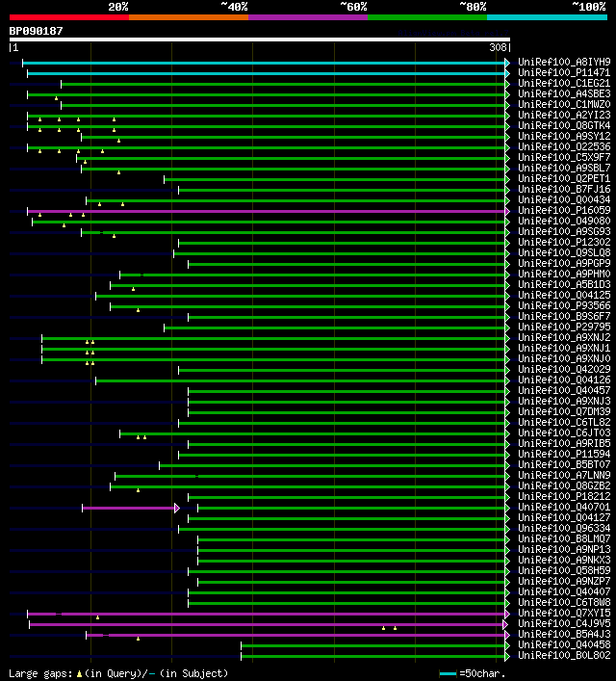This screenshot has height=681, width=616.
Task: Open hit UniRef100_A9NKX3
Action: (564, 560)
